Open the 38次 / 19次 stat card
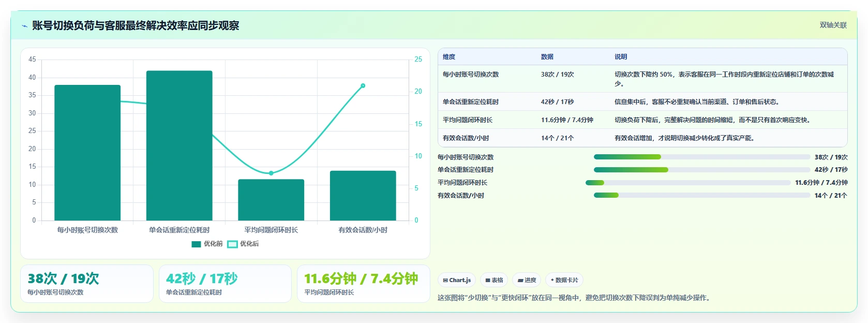Viewport: 868px width, 323px height. coord(87,284)
